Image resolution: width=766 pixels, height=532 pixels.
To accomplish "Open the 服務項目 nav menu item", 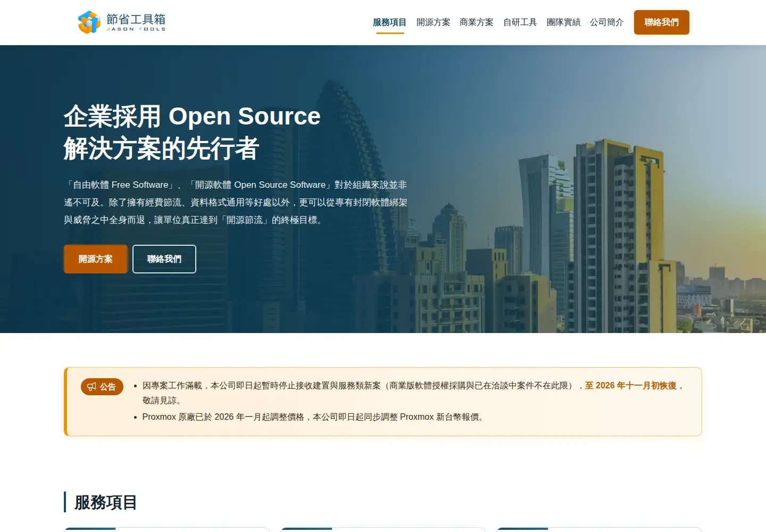I will [389, 22].
